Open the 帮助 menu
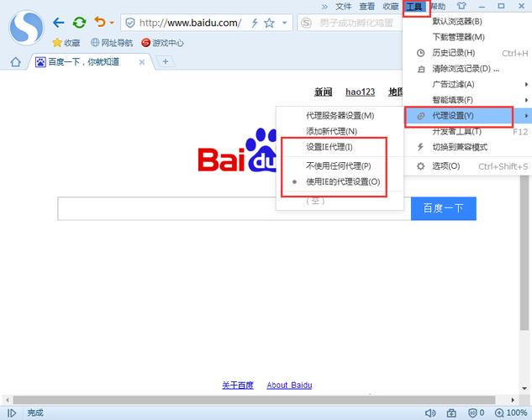This screenshot has height=420, width=532. pyautogui.click(x=439, y=7)
